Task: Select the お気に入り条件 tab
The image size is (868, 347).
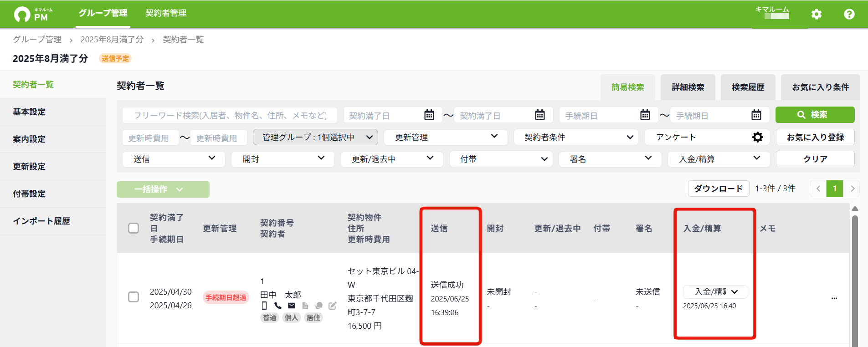Action: pos(821,87)
